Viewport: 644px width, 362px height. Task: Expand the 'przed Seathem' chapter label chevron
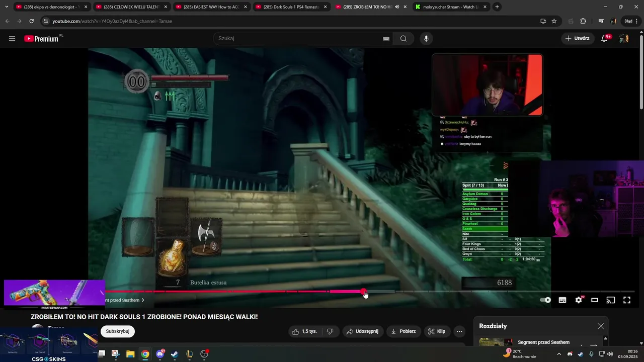coord(143,300)
